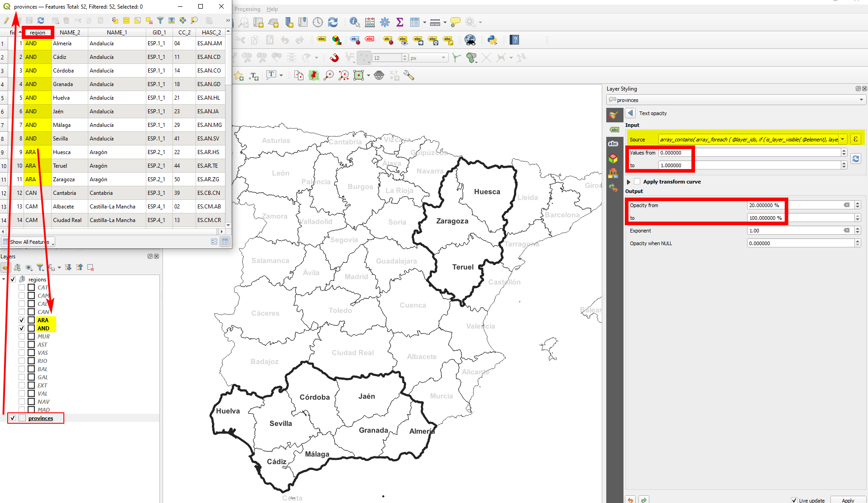Select all features in attribute table
The image size is (868, 503).
126,20
